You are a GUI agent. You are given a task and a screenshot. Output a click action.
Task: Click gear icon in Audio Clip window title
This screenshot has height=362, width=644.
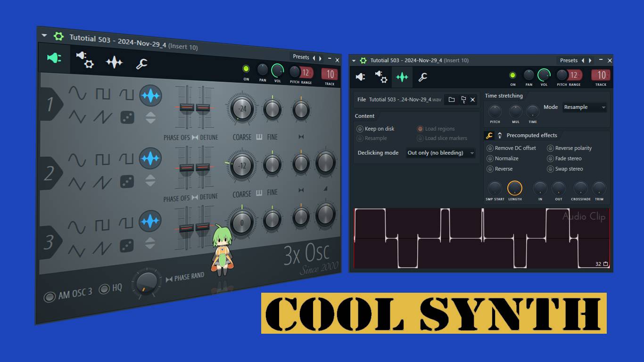click(x=363, y=60)
